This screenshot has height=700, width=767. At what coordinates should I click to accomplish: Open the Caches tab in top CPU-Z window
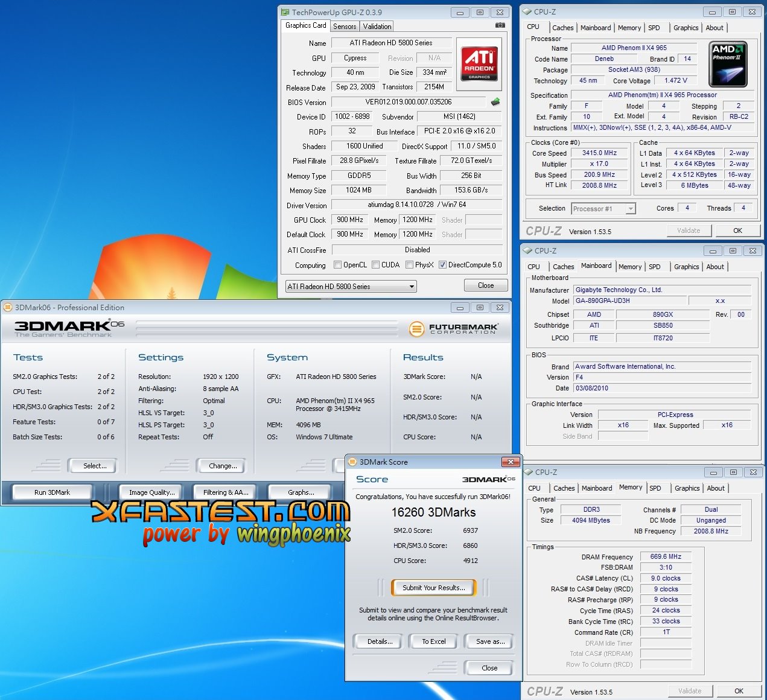562,28
